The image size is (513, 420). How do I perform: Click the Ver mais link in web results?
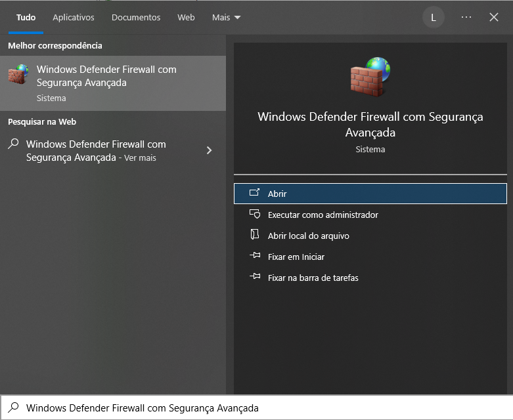click(140, 158)
